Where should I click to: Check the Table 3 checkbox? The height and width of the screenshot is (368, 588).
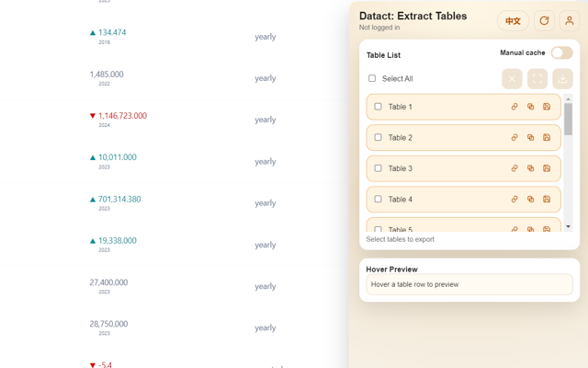click(x=378, y=168)
